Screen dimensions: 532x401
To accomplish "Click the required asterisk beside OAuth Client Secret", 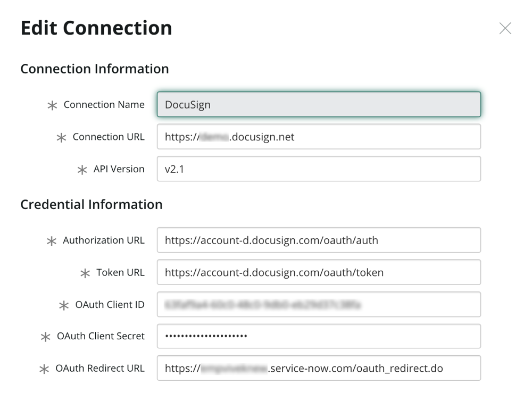I will [x=45, y=337].
